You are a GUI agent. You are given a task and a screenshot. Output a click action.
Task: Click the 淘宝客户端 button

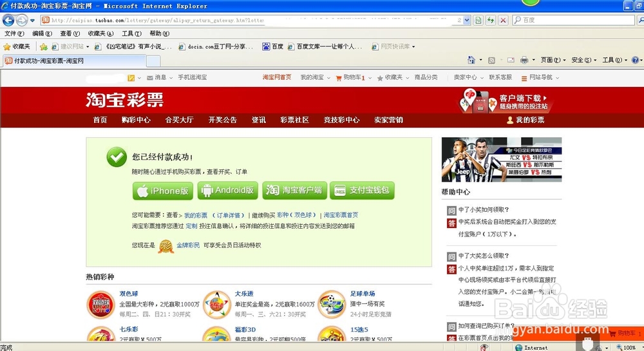click(x=294, y=191)
